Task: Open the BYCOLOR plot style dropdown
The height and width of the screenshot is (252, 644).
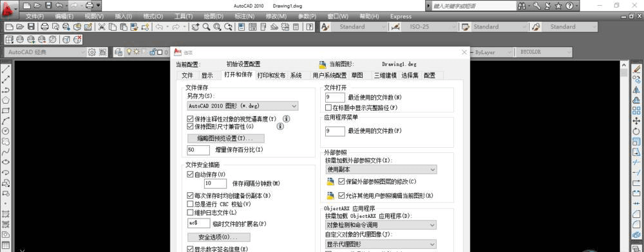Action: (544, 52)
